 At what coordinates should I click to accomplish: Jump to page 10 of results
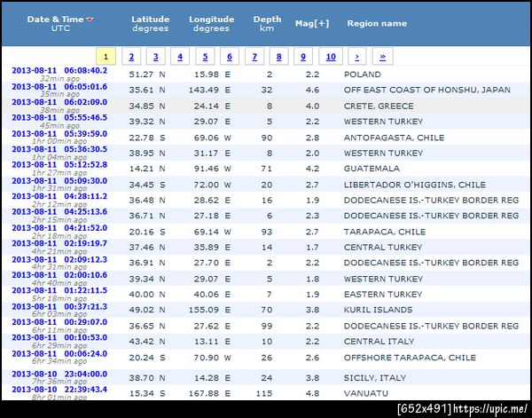click(331, 57)
